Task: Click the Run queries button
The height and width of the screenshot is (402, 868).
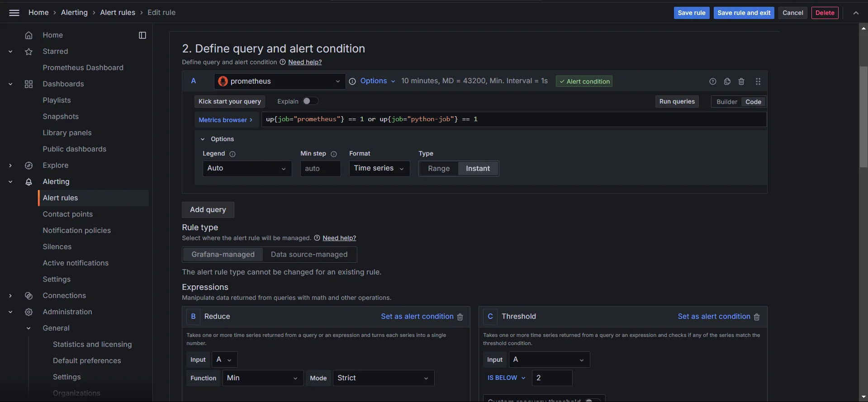Action: [677, 102]
